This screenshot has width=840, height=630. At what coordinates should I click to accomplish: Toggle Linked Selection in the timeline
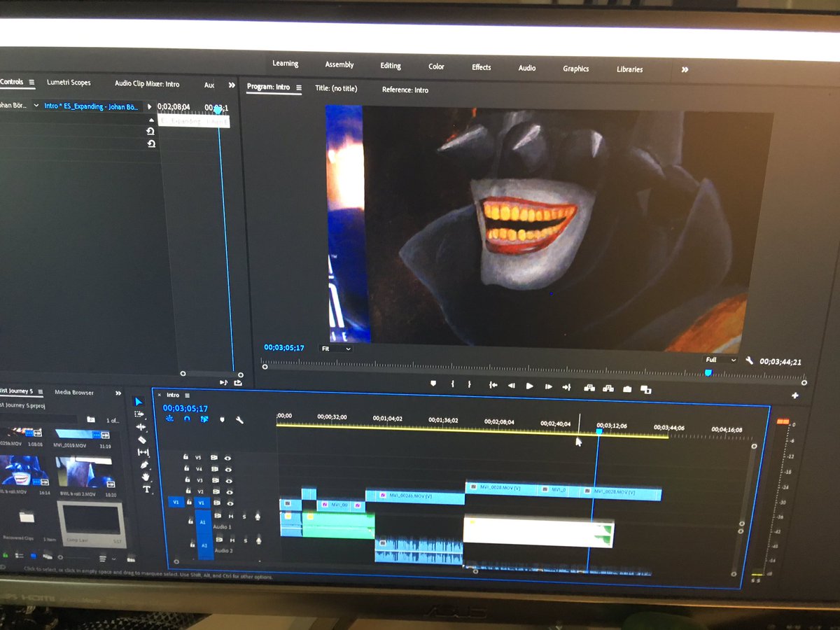pos(204,419)
